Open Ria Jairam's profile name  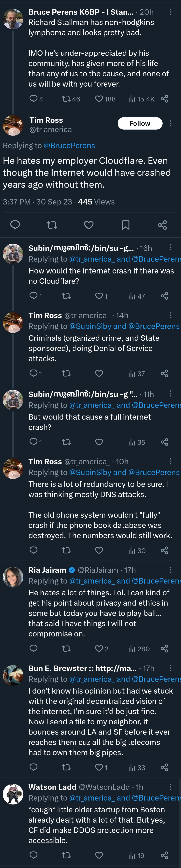tap(47, 570)
